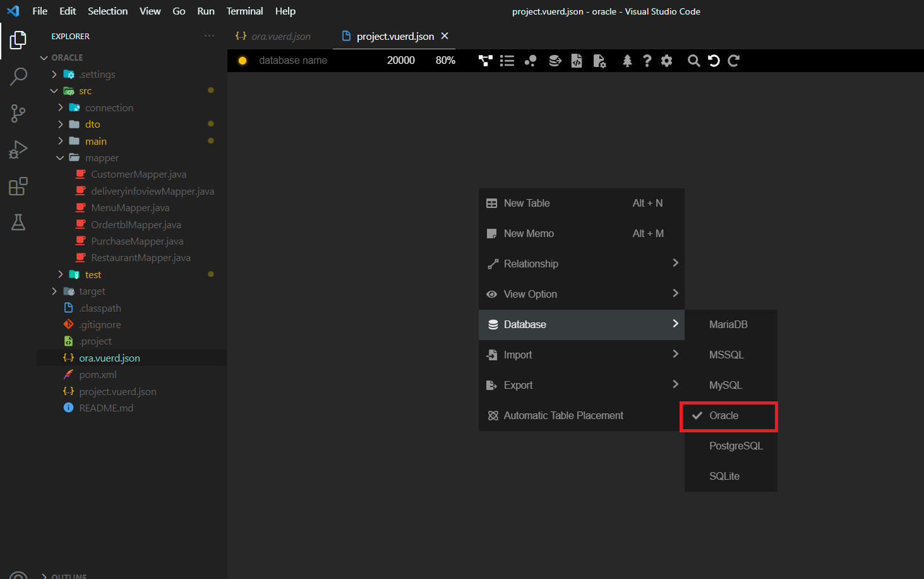
Task: Open the Terminal menu
Action: pos(244,11)
